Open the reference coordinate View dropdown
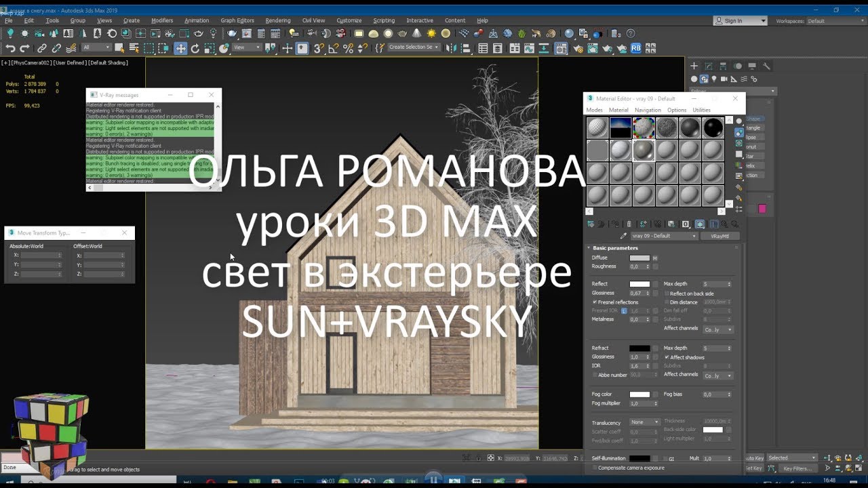868x488 pixels. [248, 47]
